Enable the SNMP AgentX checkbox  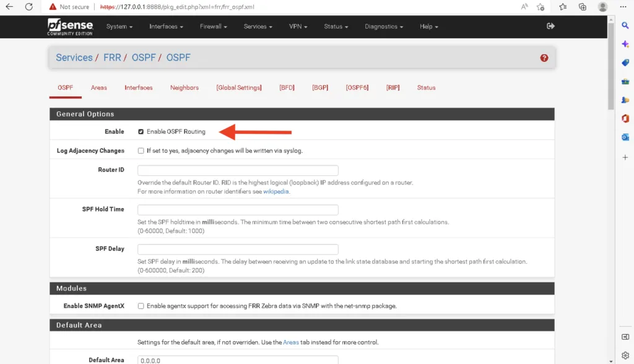(141, 306)
